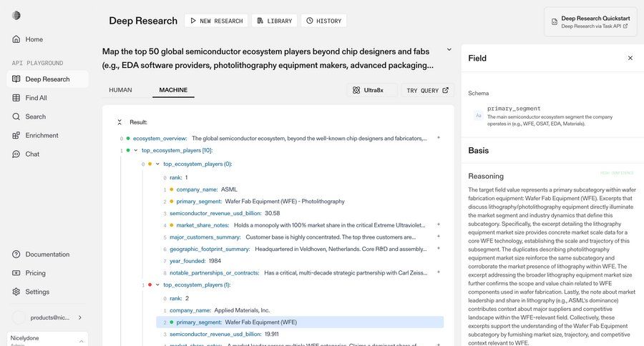Collapse the Result tree
644x346 pixels.
(119, 122)
